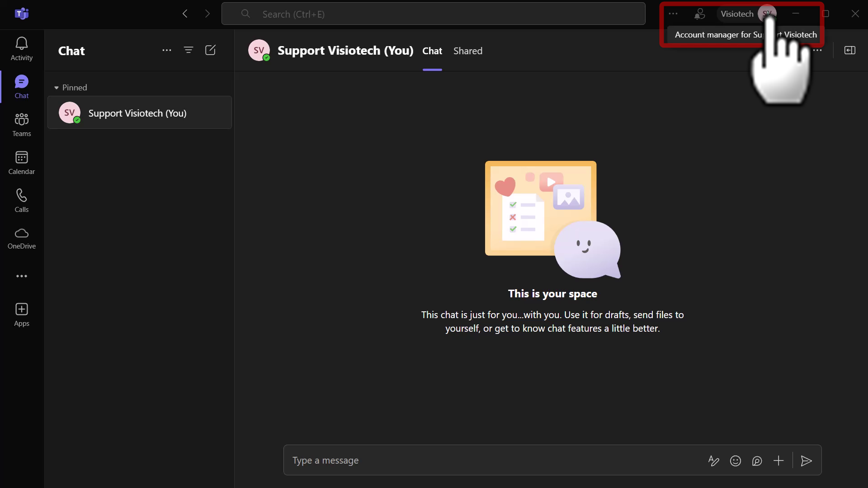Show more apps via sidebar ellipsis
This screenshot has height=488, width=868.
pos(22,276)
